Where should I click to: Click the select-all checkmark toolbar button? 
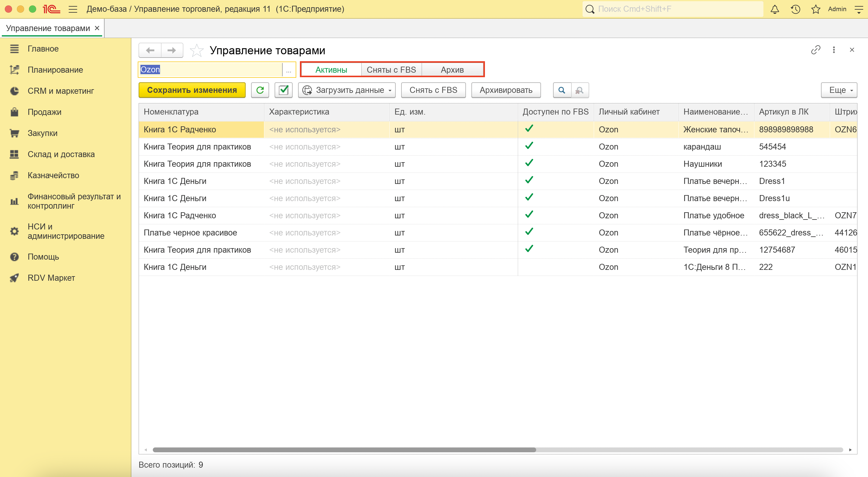[283, 90]
